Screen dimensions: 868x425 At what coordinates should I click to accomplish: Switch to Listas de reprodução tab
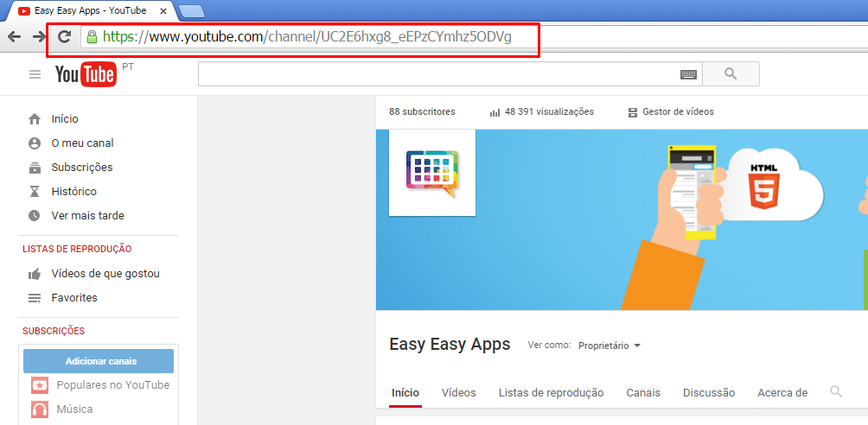coord(551,393)
